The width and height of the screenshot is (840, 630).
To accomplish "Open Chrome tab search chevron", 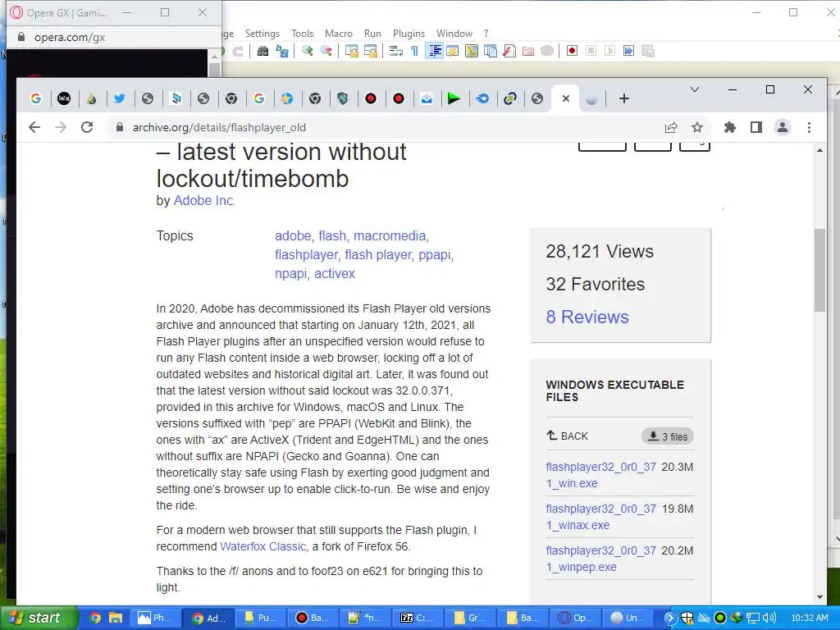I will 694,89.
